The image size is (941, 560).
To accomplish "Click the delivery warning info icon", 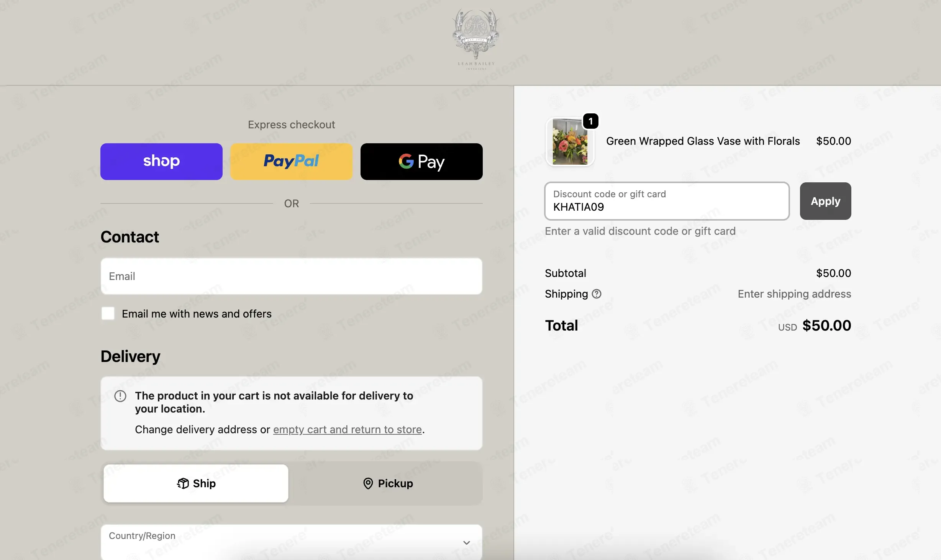I will [x=120, y=396].
